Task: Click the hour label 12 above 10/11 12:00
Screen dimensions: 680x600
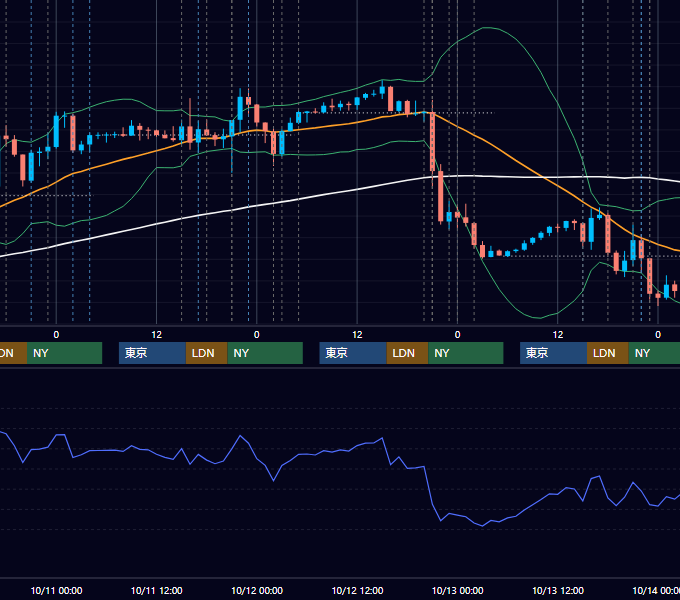Action: point(157,335)
